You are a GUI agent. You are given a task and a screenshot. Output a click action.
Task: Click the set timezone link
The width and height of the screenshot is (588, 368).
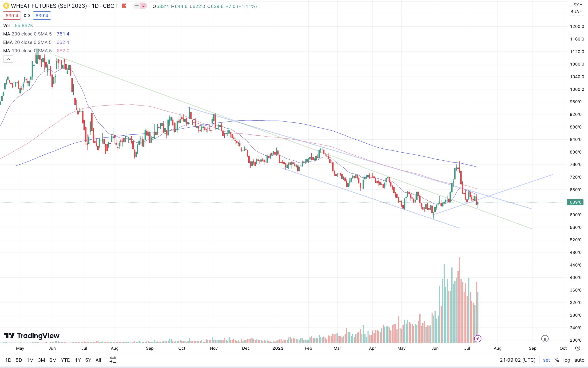pos(546,360)
